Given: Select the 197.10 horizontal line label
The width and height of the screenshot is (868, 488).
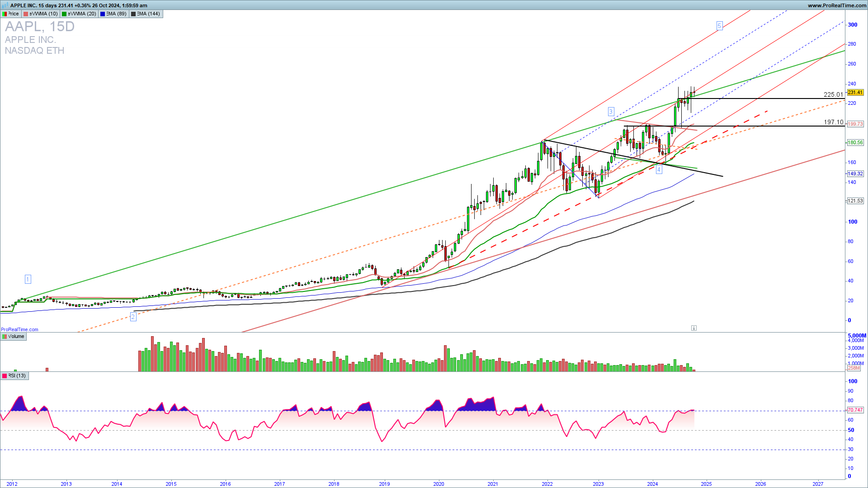Looking at the screenshot, I should point(833,122).
